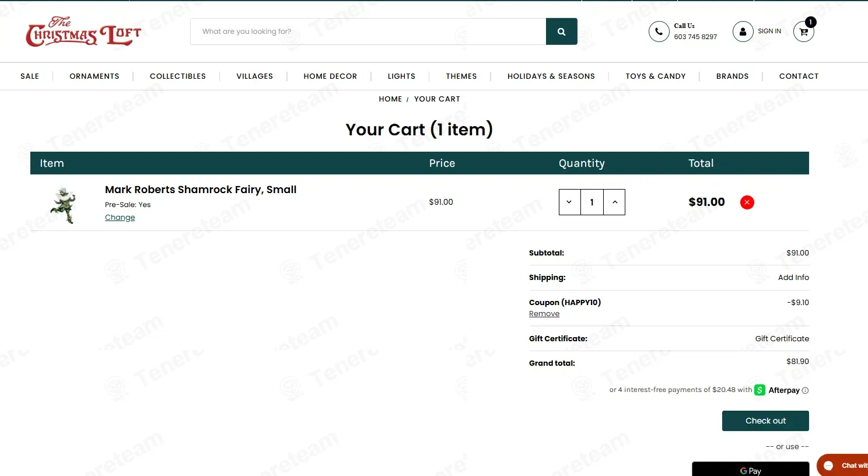Open the HOLIDAYS & SEASONS menu
The height and width of the screenshot is (476, 868).
(x=551, y=76)
